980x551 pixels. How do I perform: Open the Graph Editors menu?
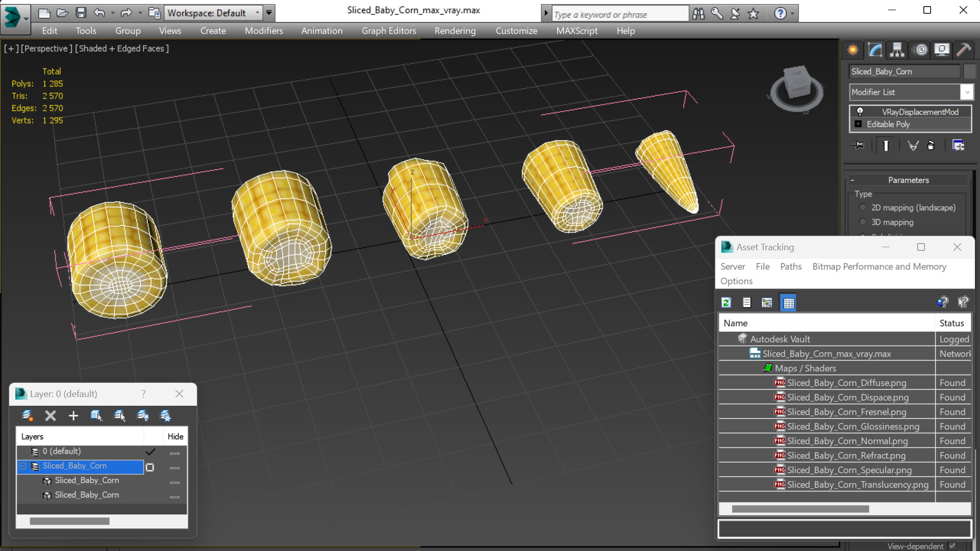(389, 31)
